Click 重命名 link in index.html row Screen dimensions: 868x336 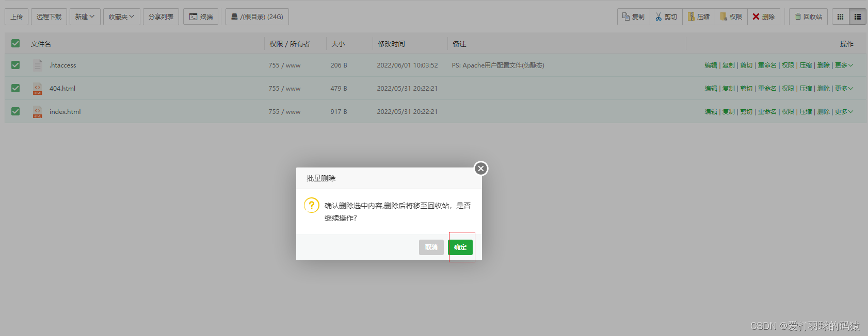(767, 112)
